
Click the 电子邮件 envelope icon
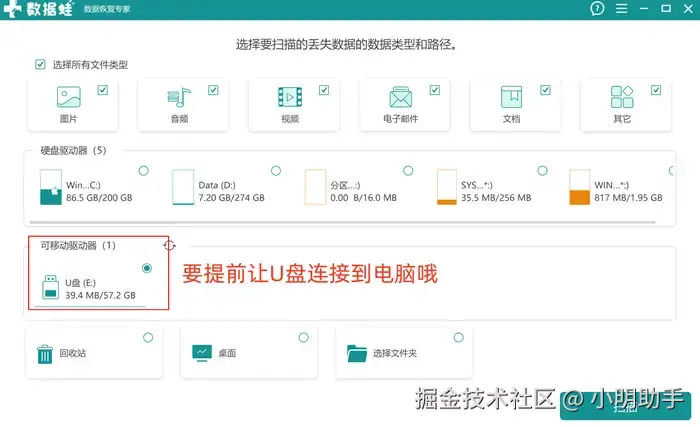coord(400,97)
